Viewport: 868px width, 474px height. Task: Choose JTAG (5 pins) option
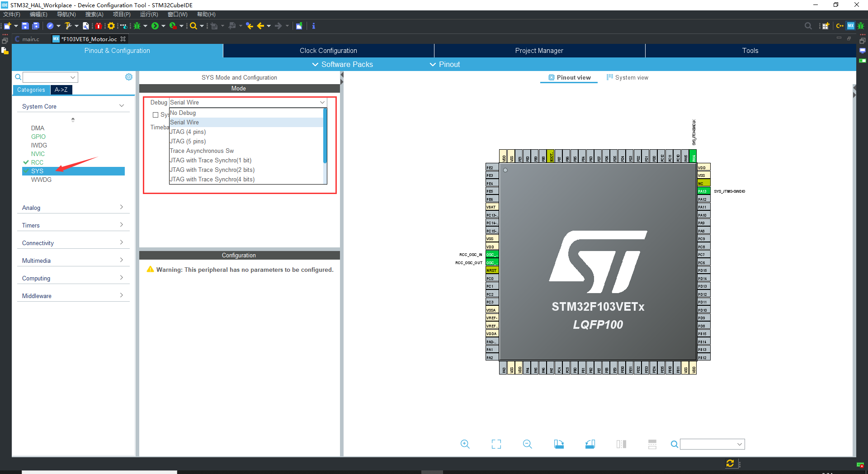click(246, 141)
